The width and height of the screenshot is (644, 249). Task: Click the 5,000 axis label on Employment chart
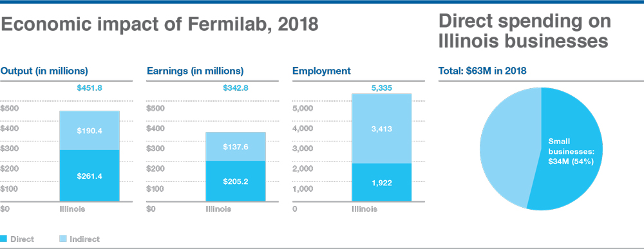(x=303, y=108)
